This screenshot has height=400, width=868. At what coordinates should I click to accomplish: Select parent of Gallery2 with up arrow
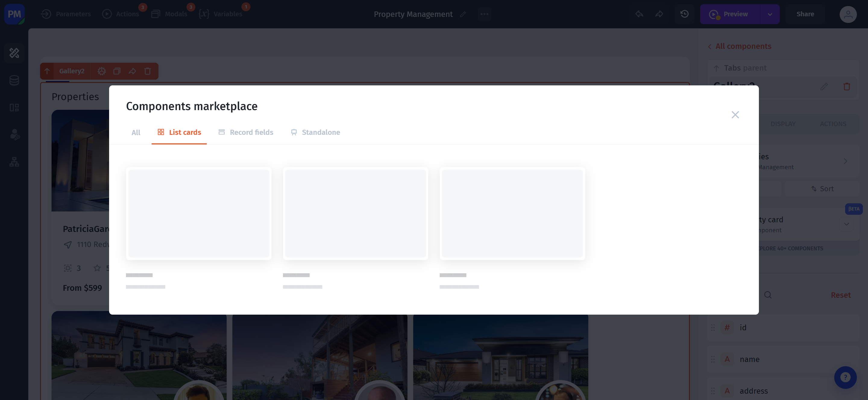tap(47, 71)
